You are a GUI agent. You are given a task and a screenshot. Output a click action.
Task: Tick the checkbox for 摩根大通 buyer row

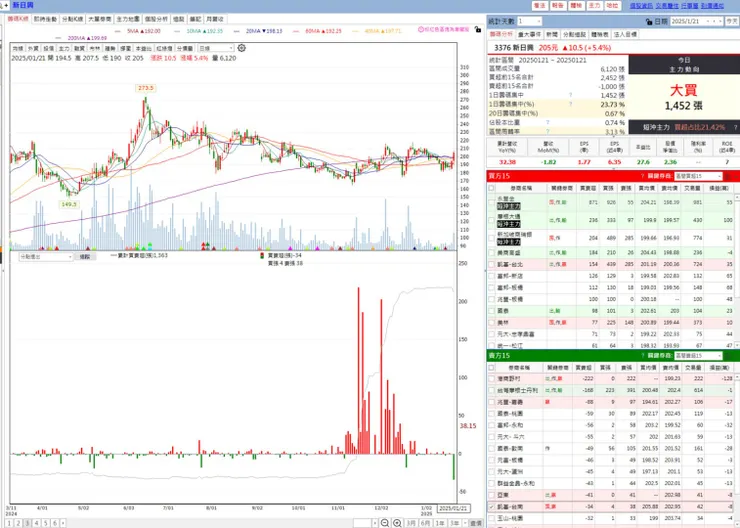coord(492,220)
